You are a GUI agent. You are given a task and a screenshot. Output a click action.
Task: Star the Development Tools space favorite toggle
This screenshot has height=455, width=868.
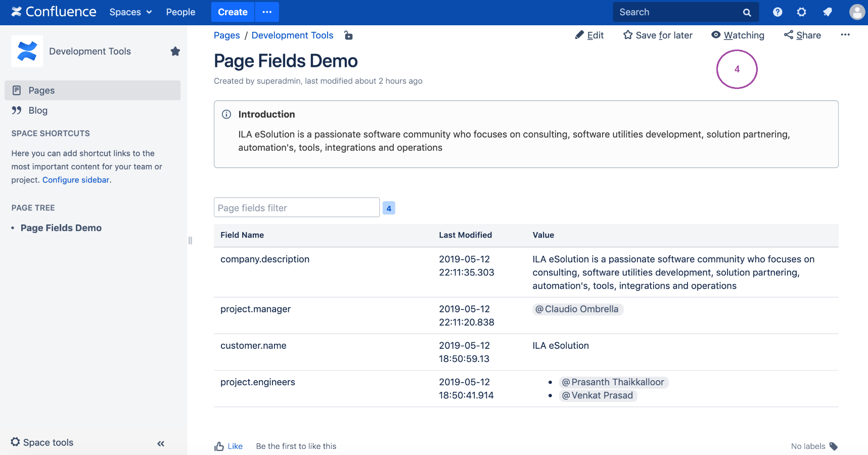[175, 51]
